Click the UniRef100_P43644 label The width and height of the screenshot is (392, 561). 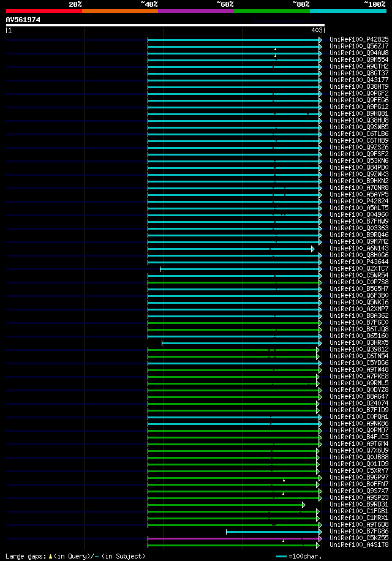pos(359,262)
